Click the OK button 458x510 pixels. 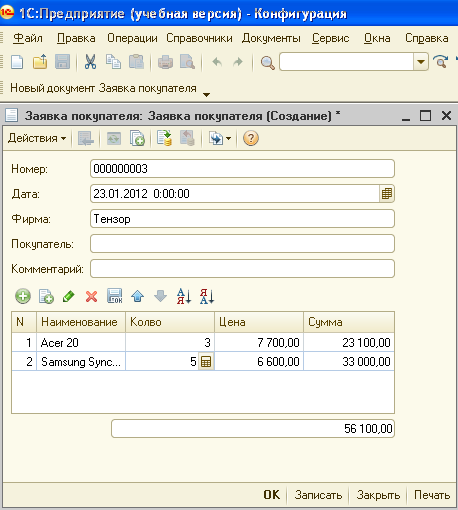tap(272, 495)
